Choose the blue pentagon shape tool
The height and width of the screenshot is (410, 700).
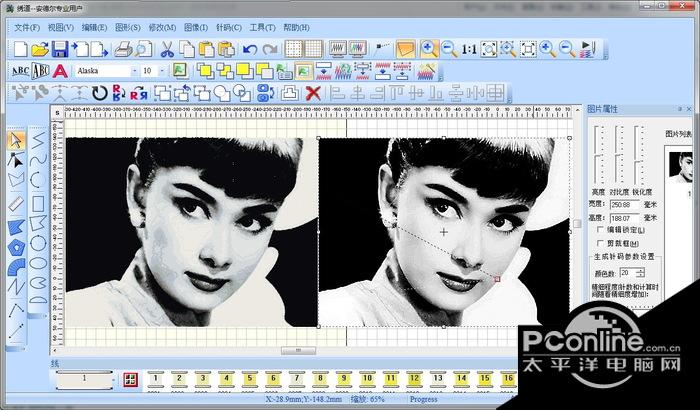point(17,247)
